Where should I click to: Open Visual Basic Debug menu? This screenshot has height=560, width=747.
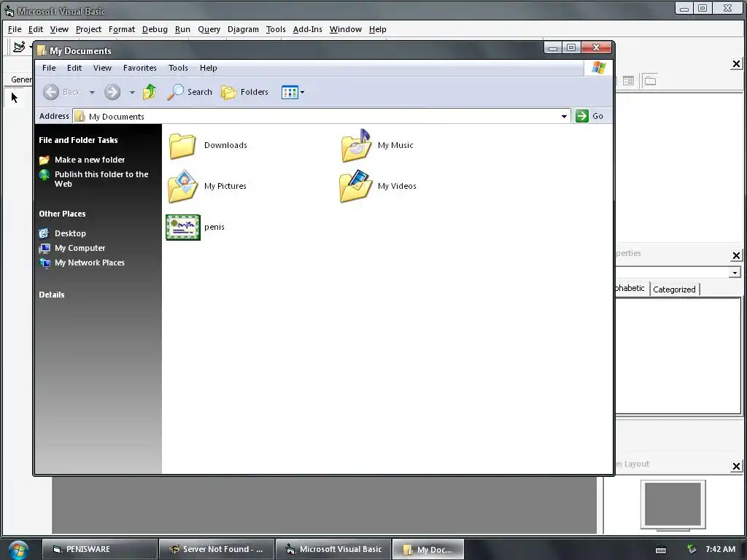[155, 29]
